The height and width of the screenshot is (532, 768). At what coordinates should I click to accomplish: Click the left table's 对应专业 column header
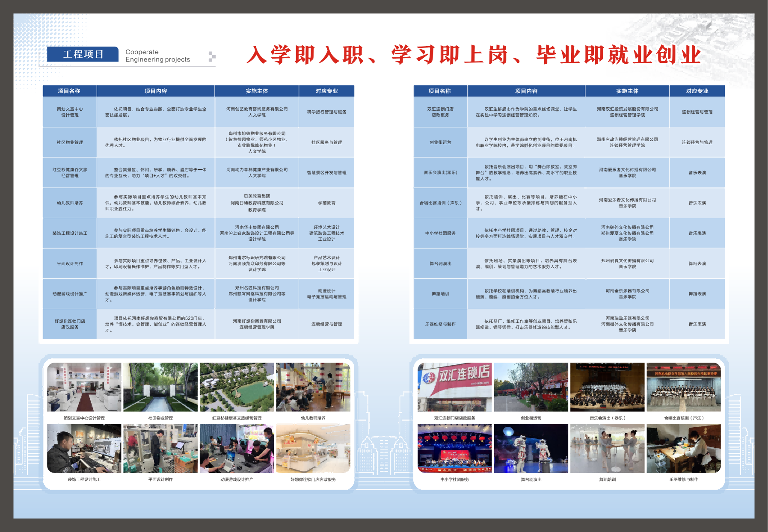[x=326, y=91]
